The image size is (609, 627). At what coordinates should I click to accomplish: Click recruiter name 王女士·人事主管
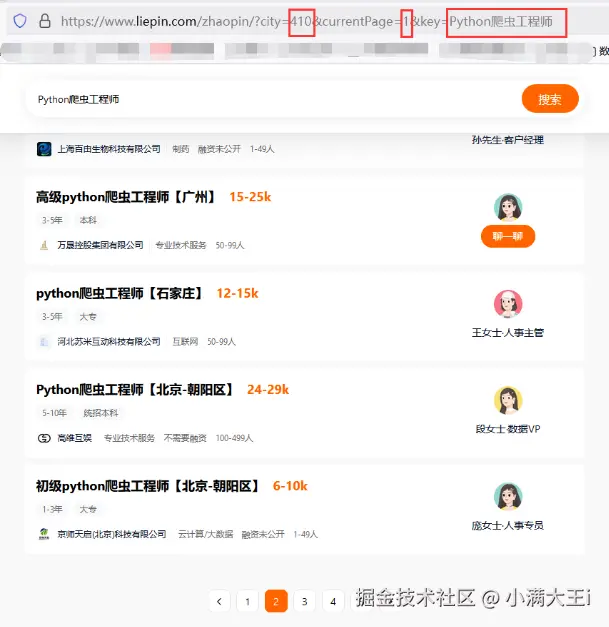pos(508,333)
